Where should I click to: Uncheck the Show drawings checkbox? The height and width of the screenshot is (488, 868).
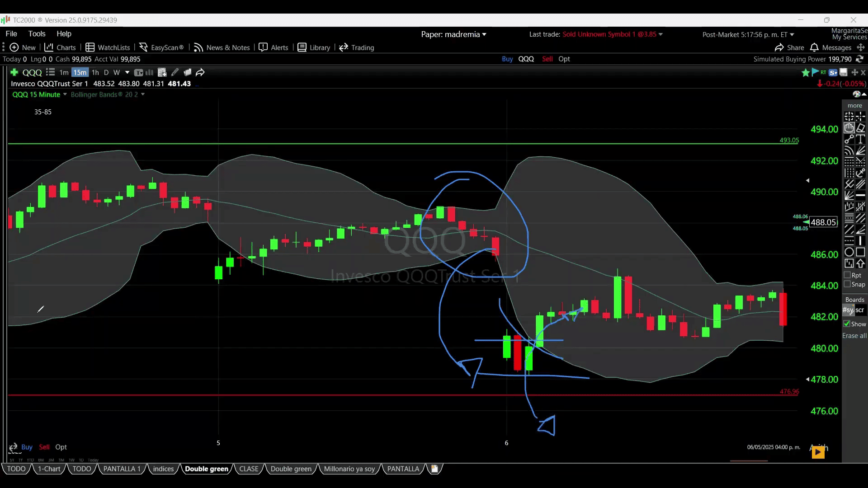(x=847, y=324)
